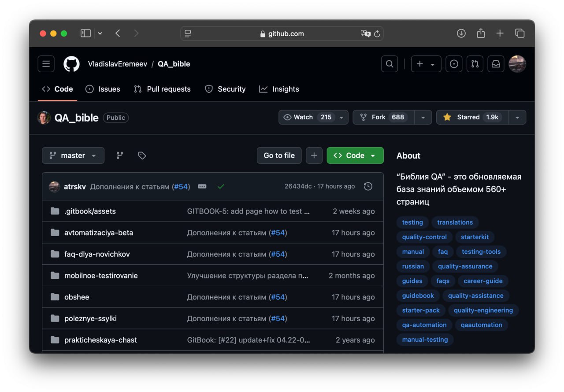
Task: Click the folder icon of obshee row
Action: [55, 297]
